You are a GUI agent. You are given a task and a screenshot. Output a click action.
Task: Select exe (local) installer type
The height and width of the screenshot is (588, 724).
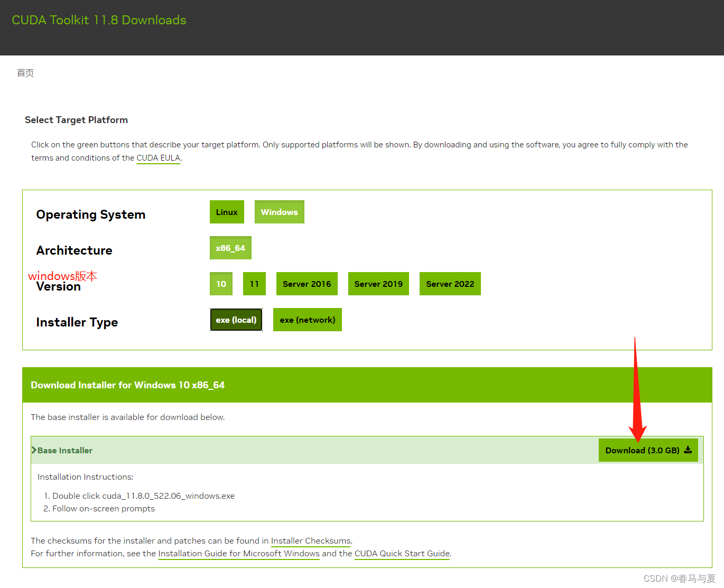[236, 320]
